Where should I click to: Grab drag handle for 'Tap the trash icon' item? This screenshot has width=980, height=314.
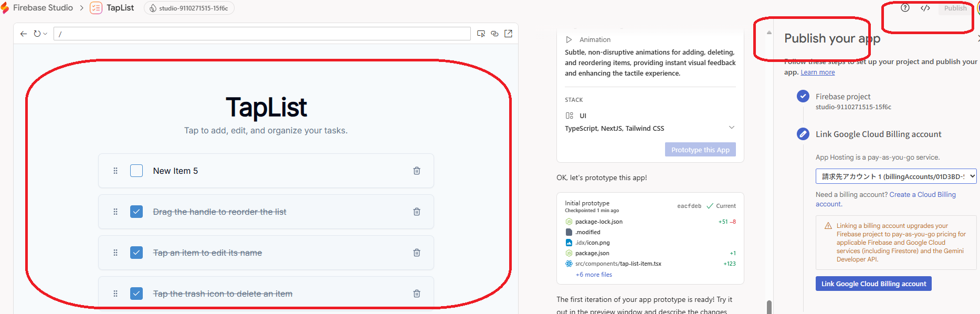(x=115, y=294)
